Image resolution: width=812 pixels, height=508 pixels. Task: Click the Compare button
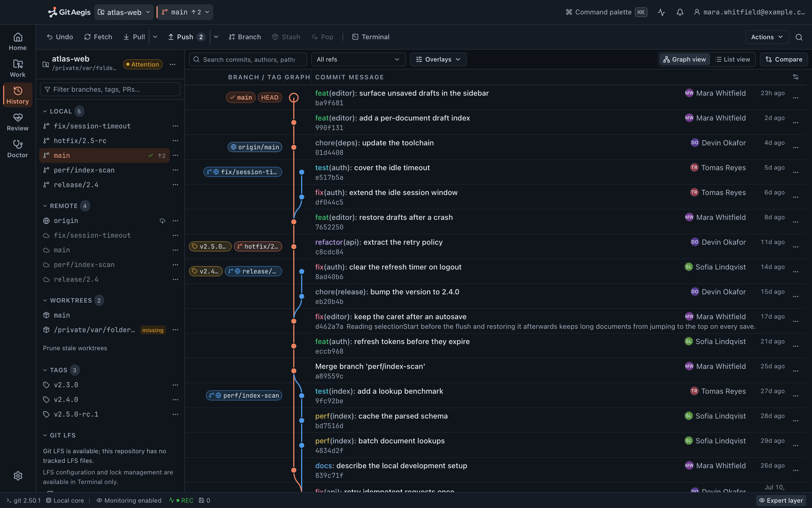pos(784,60)
